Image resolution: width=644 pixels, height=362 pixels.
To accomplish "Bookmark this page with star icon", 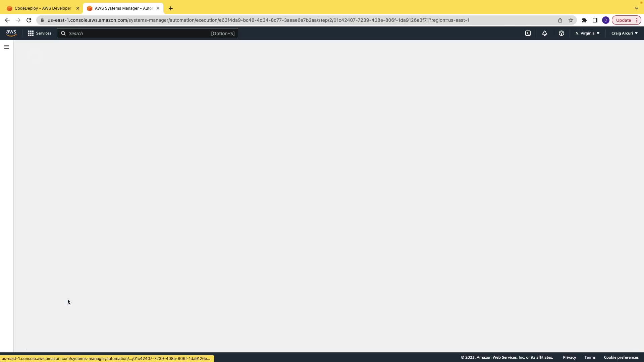I will coord(571,20).
